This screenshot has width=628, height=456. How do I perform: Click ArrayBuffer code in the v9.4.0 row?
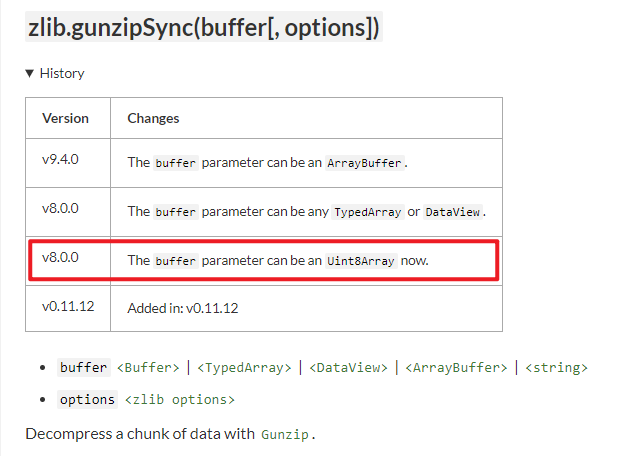(x=366, y=163)
